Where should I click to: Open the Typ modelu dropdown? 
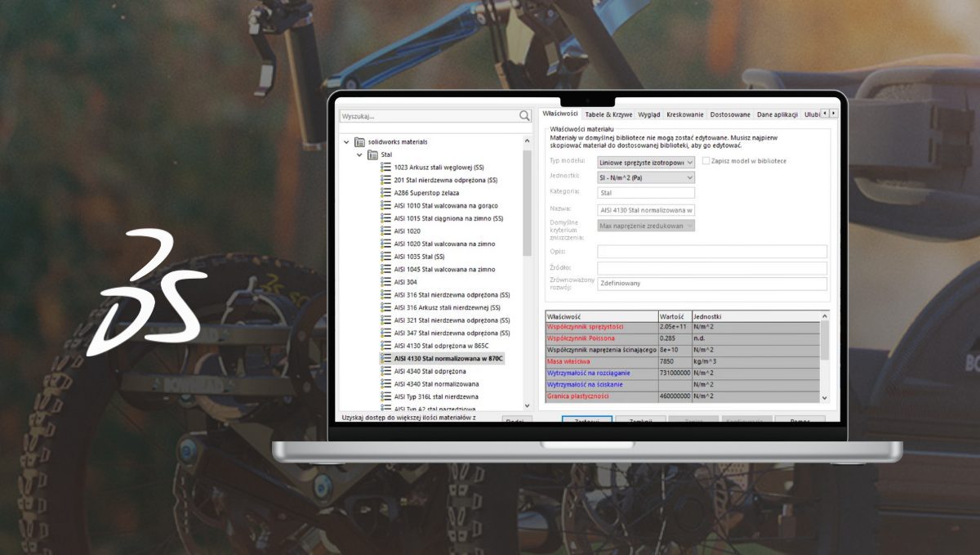tap(646, 162)
